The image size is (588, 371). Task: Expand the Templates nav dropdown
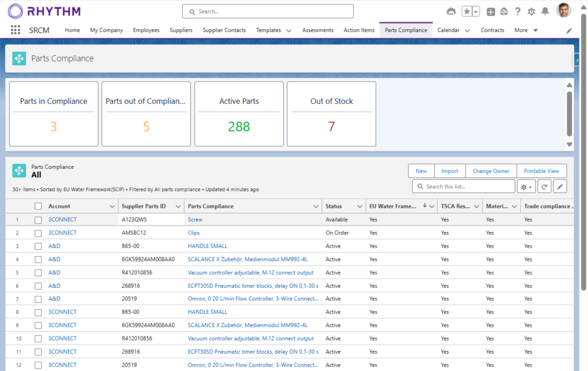tap(289, 30)
